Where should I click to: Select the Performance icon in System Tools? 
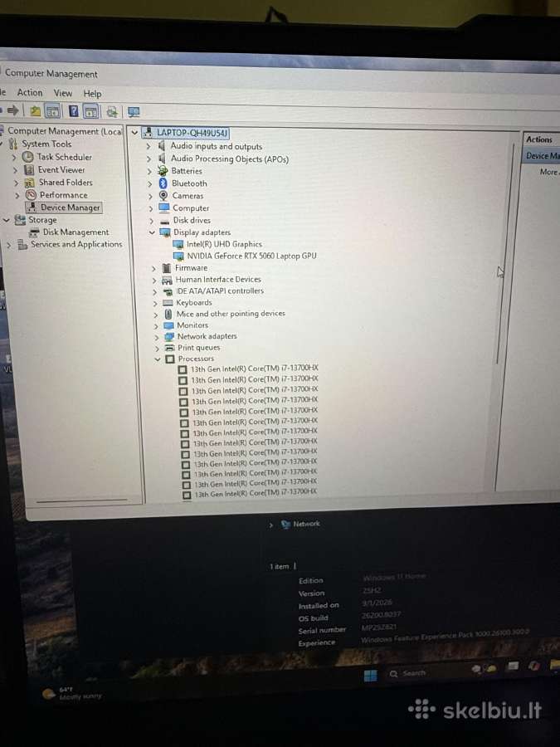31,195
